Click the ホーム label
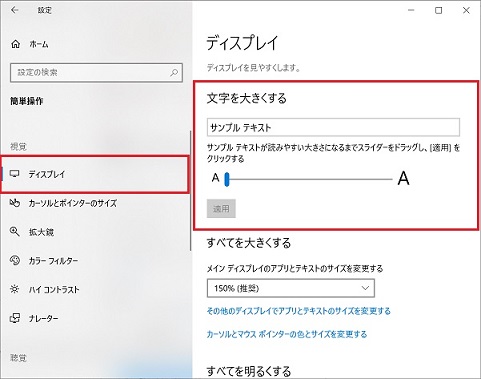481x379 pixels. click(39, 44)
